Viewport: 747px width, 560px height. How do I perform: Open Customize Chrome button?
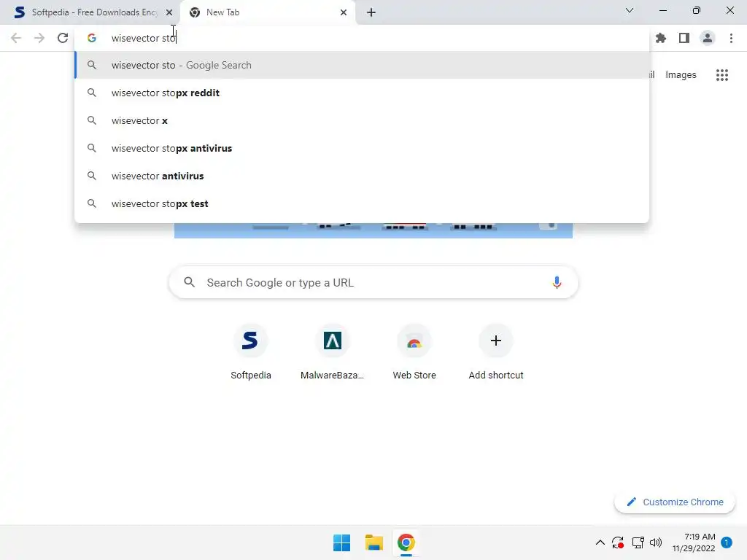(675, 502)
